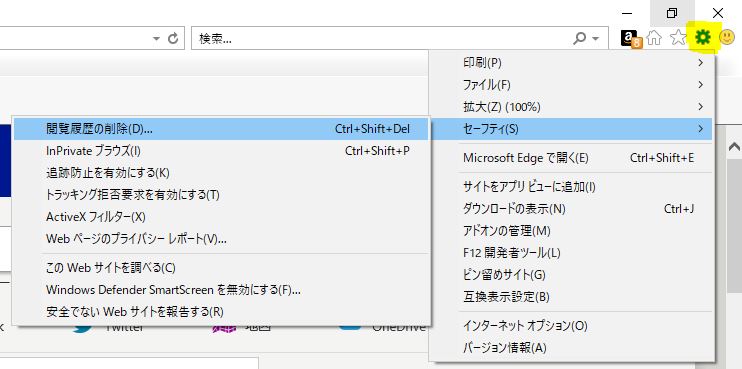Click the magnifier search icon
The image size is (742, 369).
pos(580,38)
